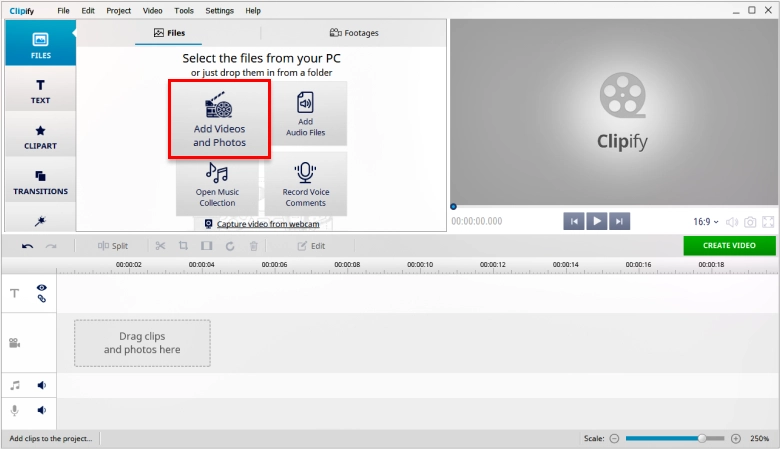
Task: Click the Edit toolbar button
Action: click(311, 246)
